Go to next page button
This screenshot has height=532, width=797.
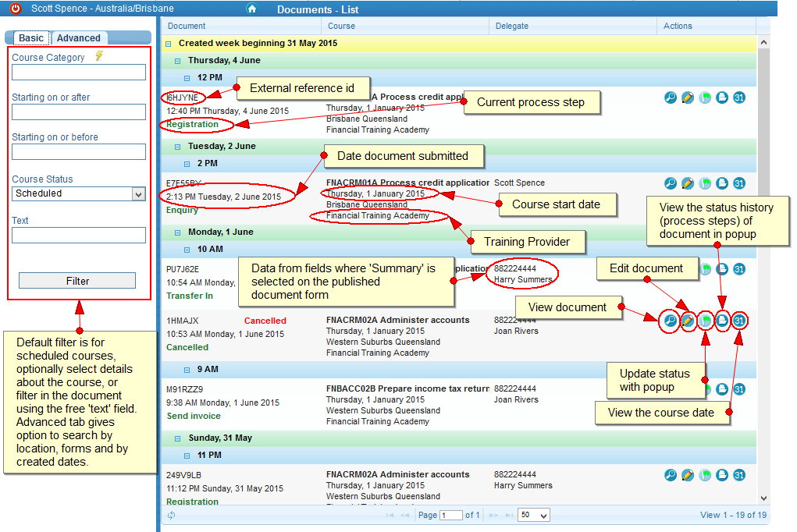coord(493,516)
